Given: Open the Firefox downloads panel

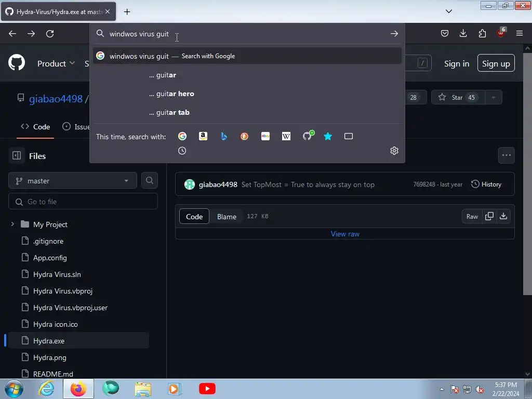Looking at the screenshot, I should coord(463,33).
